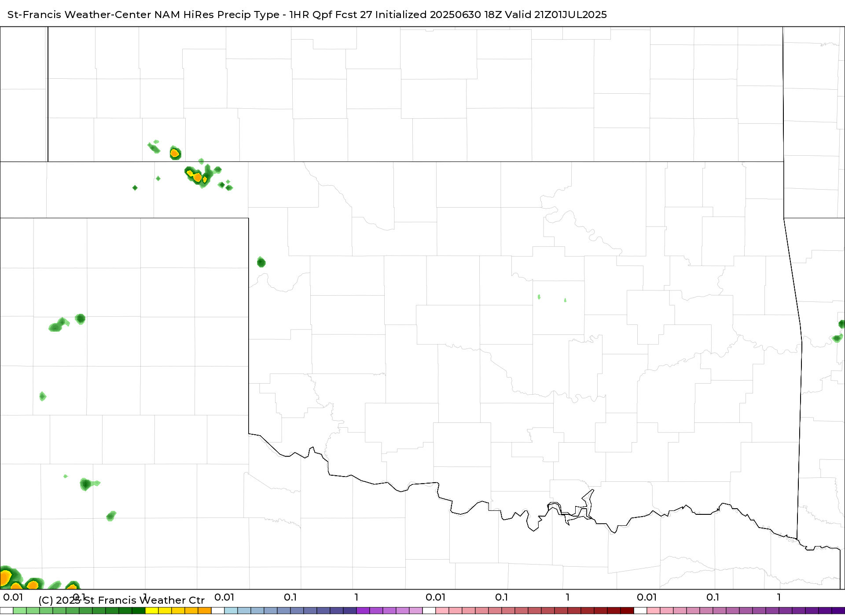Click 'Initialized 20250630 18Z' in the title
The height and width of the screenshot is (616, 845).
coord(438,15)
